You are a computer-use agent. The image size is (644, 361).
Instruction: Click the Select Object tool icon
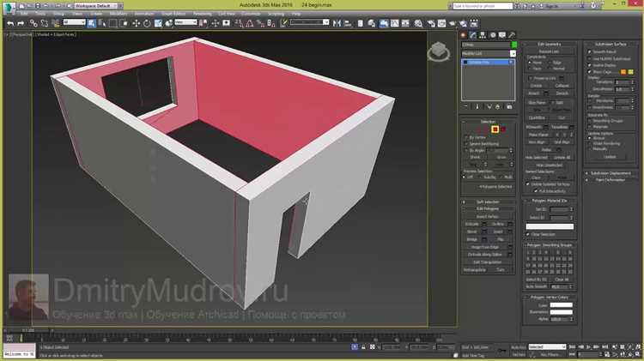[91, 24]
